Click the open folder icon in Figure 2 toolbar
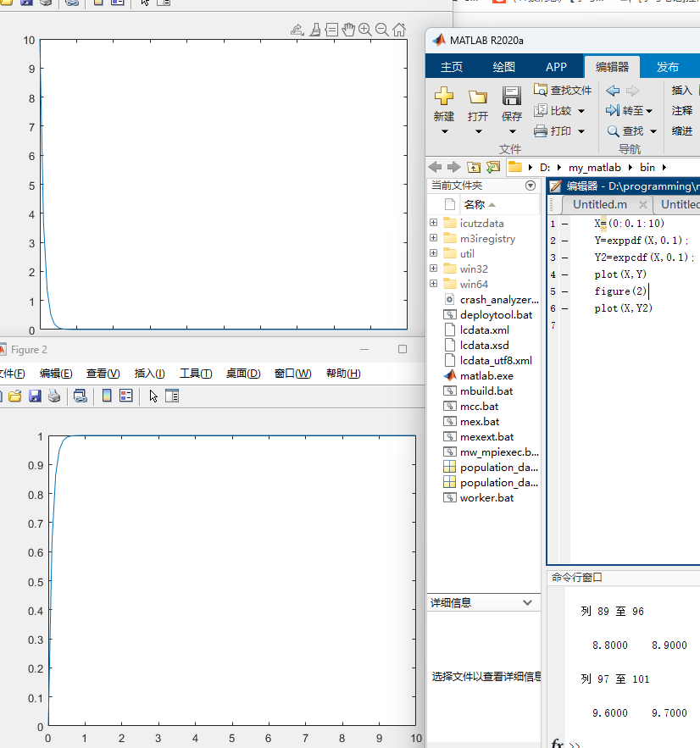This screenshot has height=748, width=700. tap(14, 396)
